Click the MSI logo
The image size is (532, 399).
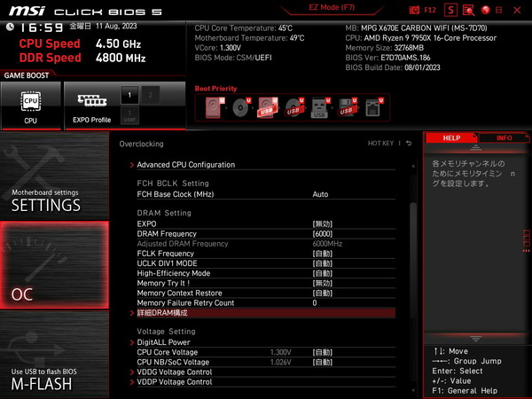[27, 12]
